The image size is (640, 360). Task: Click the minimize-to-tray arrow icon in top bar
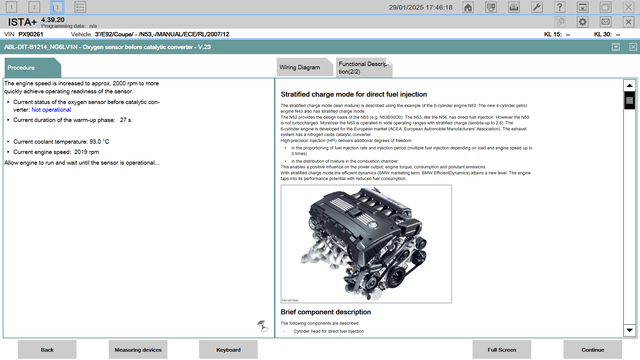click(582, 7)
